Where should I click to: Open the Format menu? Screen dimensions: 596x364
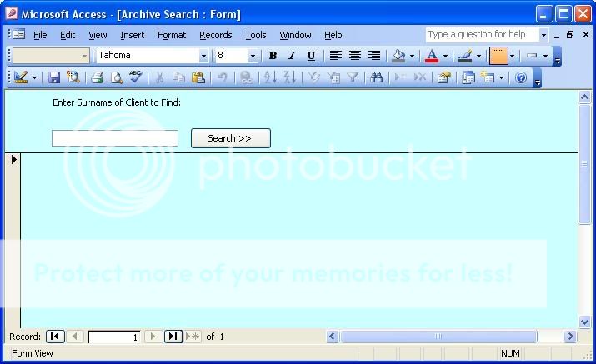[x=172, y=35]
